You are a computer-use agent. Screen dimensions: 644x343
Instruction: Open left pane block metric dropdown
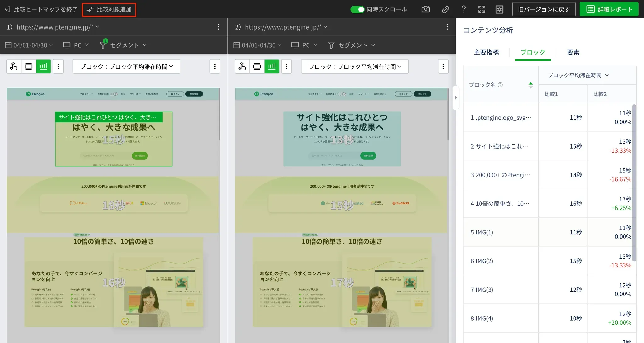pos(126,66)
